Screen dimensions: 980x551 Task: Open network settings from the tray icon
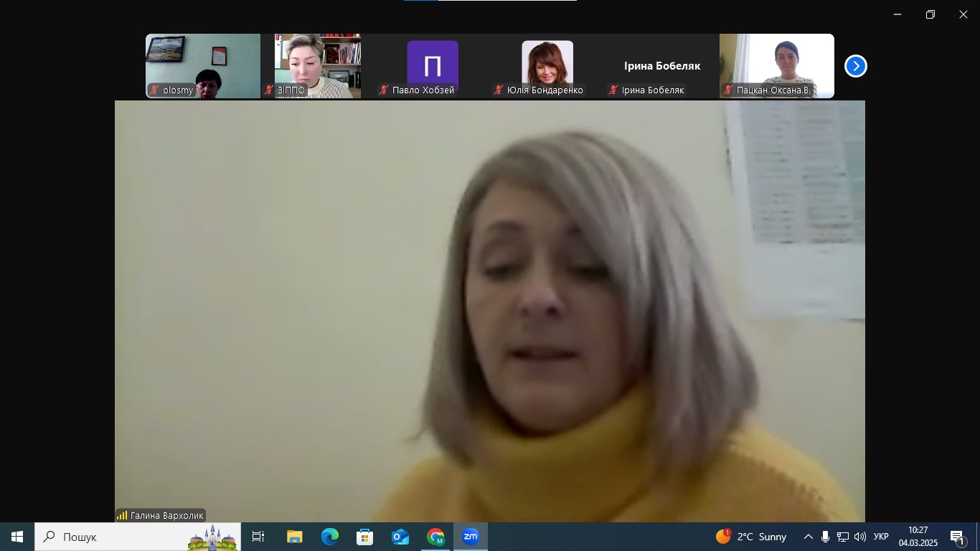[843, 537]
